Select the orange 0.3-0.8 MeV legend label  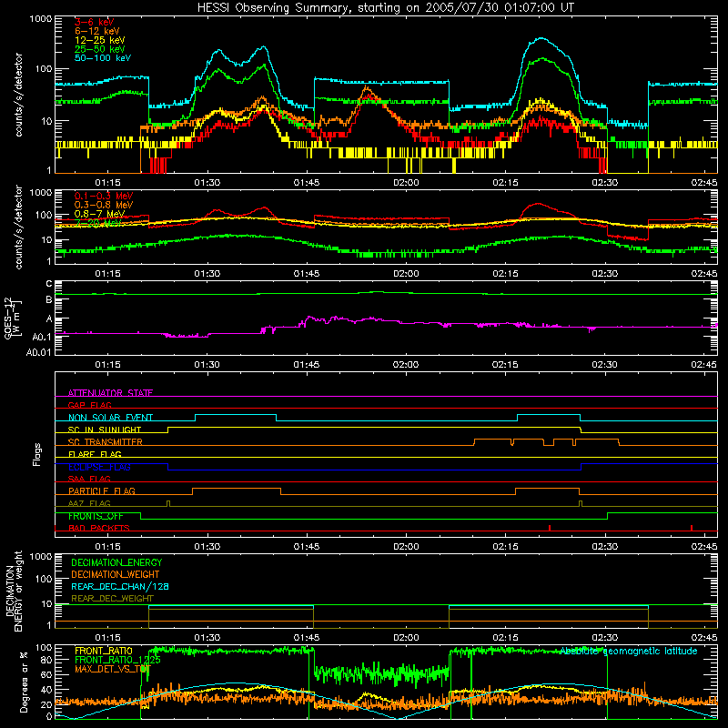[x=104, y=205]
